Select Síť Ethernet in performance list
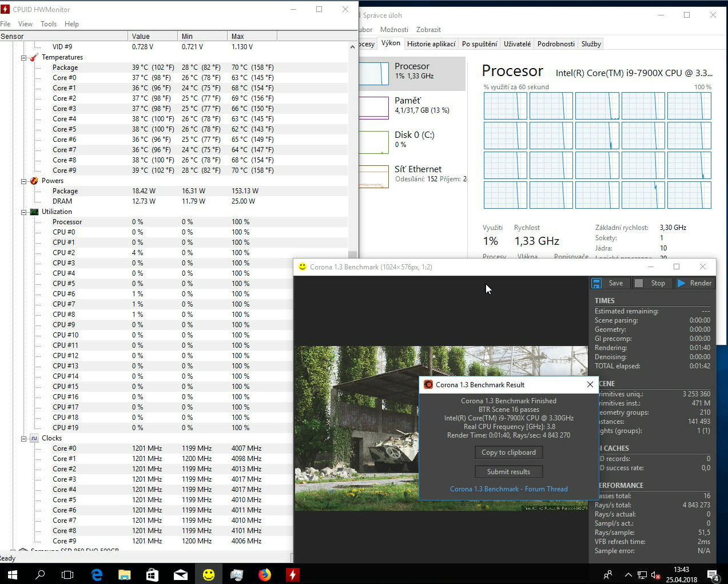This screenshot has width=728, height=584. pos(412,176)
